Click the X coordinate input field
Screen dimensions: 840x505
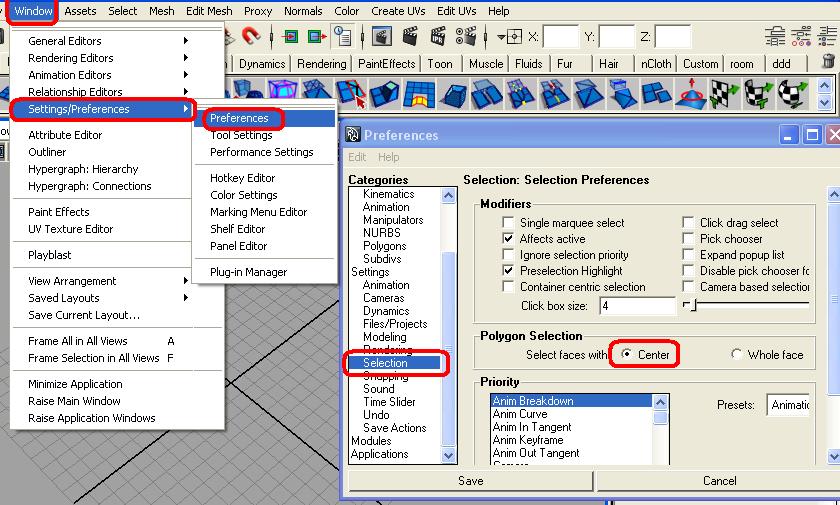(x=561, y=36)
